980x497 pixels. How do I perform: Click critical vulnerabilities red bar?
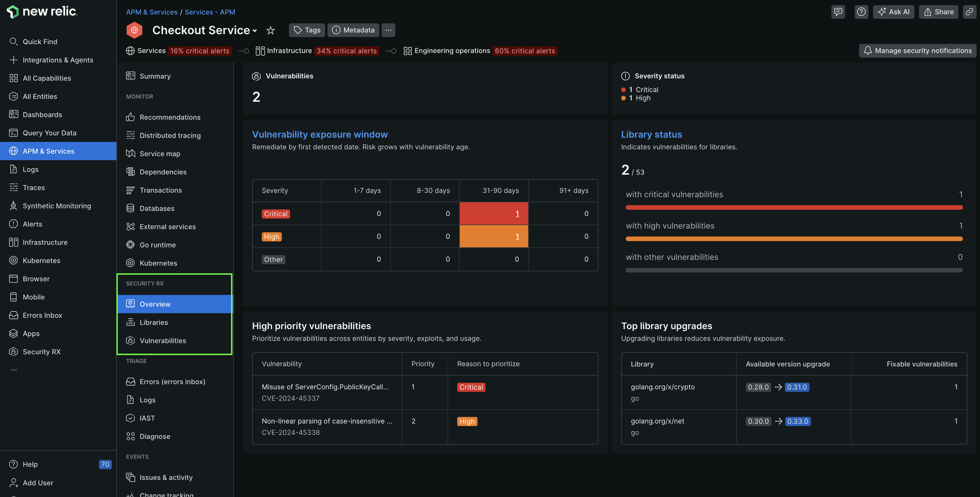[794, 208]
